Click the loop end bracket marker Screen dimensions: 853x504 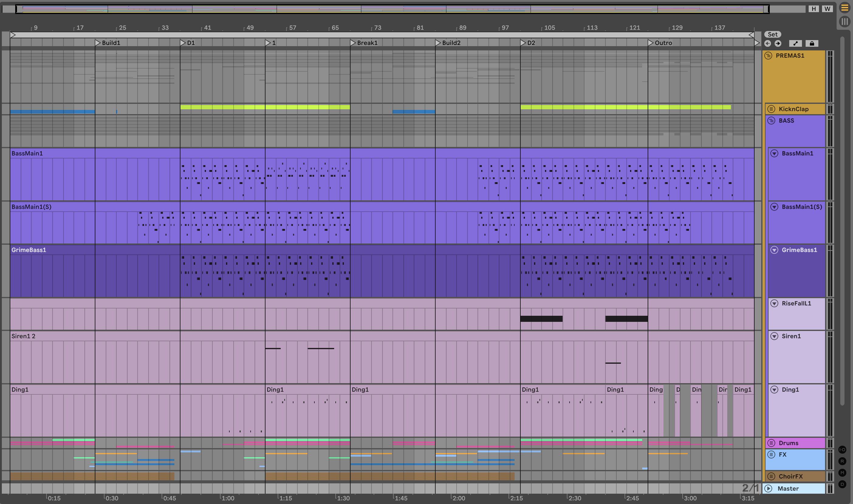click(x=751, y=35)
